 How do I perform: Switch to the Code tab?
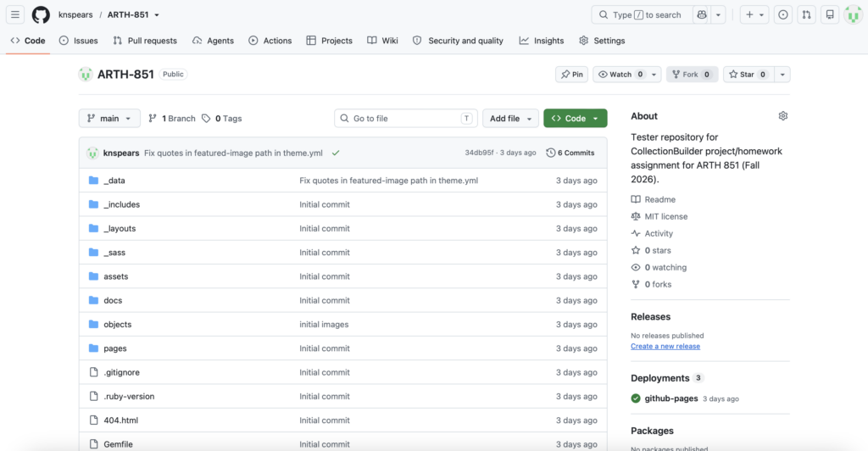28,41
